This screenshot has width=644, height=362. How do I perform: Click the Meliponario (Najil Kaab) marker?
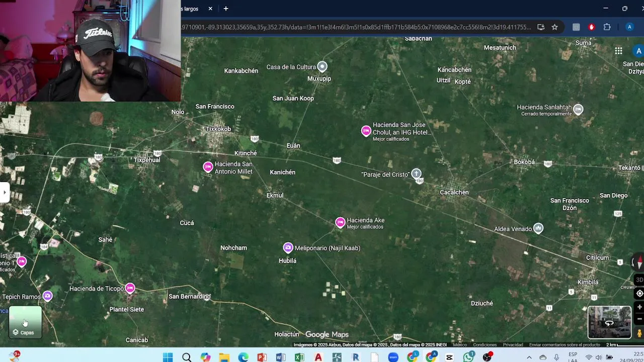(288, 247)
